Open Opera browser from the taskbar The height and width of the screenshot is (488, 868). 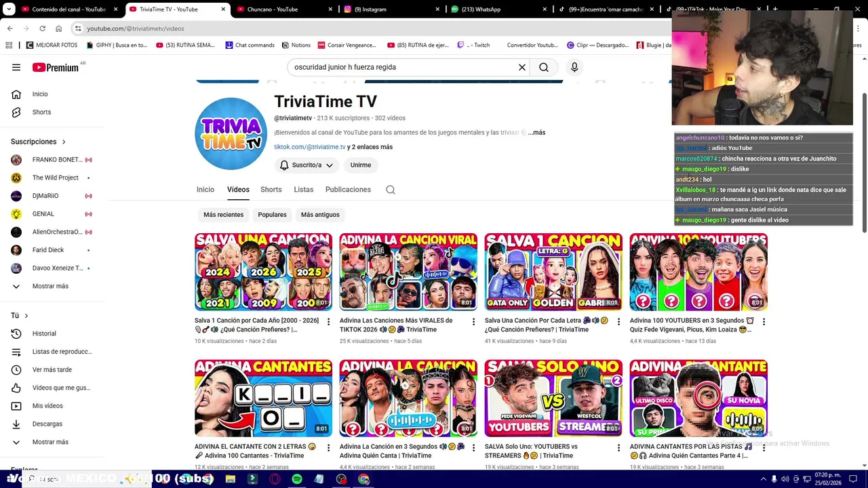pos(275,479)
